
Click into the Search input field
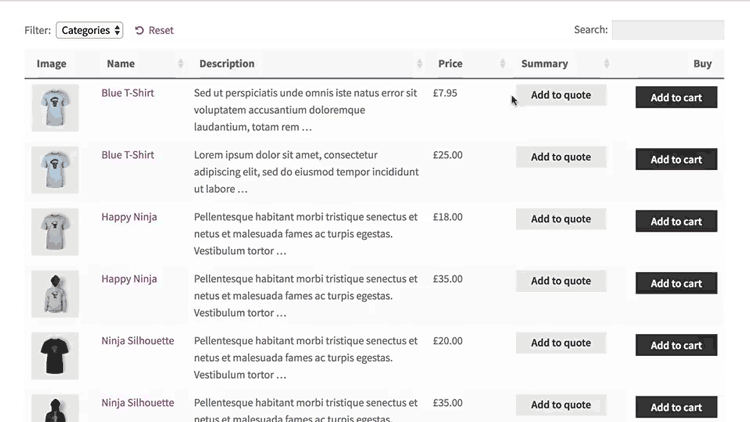click(x=668, y=30)
